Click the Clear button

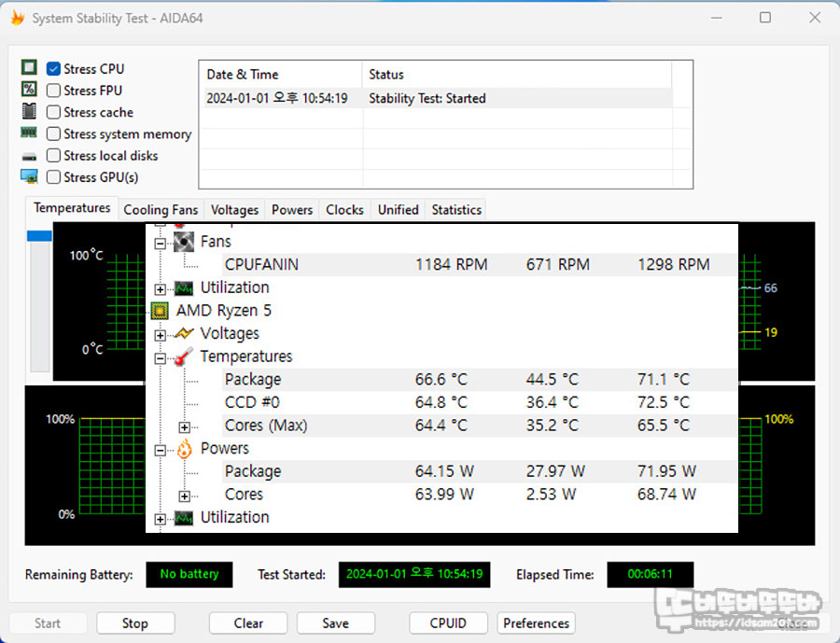click(248, 623)
